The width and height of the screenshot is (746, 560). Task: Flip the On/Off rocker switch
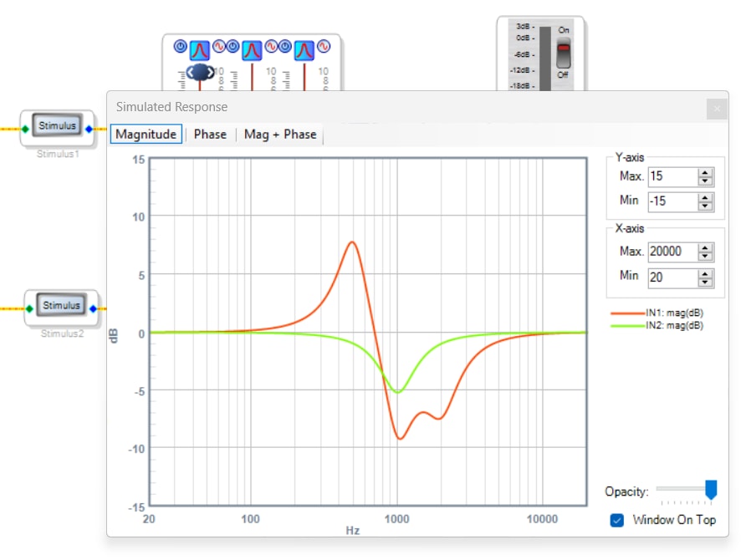pos(564,54)
